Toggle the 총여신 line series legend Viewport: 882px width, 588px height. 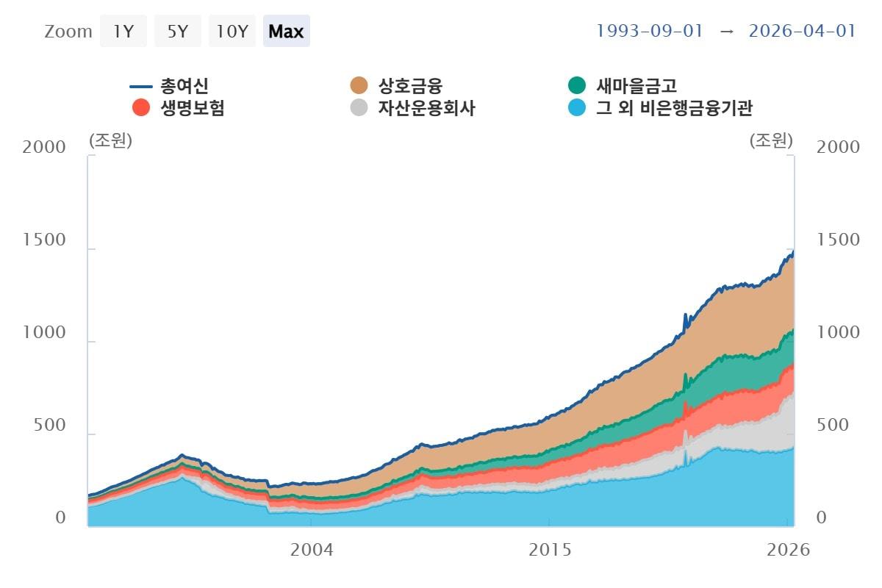[169, 86]
